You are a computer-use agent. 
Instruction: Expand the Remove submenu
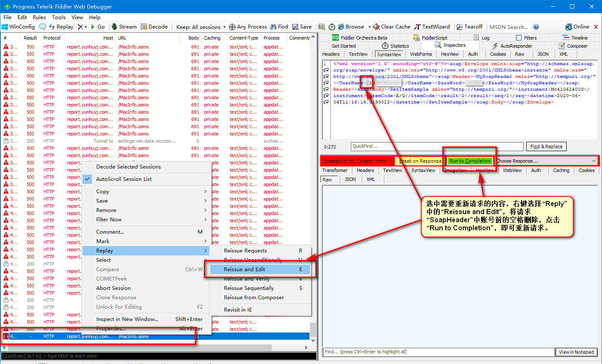click(146, 210)
